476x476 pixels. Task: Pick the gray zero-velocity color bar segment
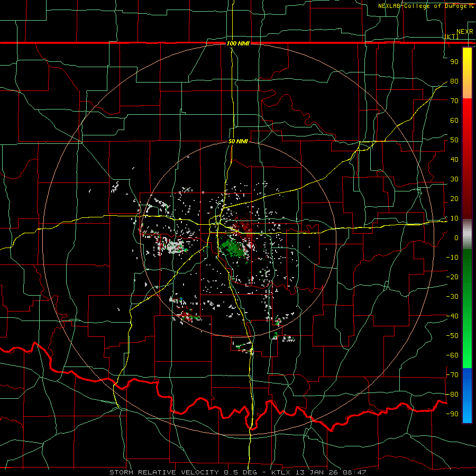(x=467, y=234)
